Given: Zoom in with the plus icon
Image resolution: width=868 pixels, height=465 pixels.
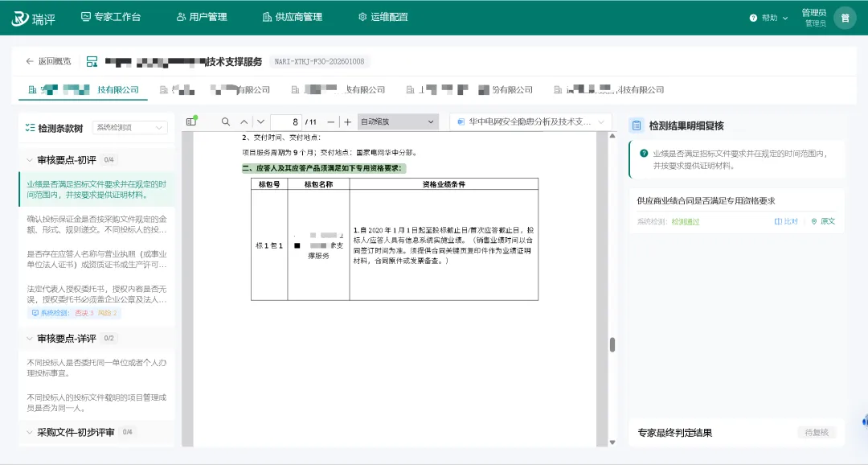Looking at the screenshot, I should click(348, 122).
